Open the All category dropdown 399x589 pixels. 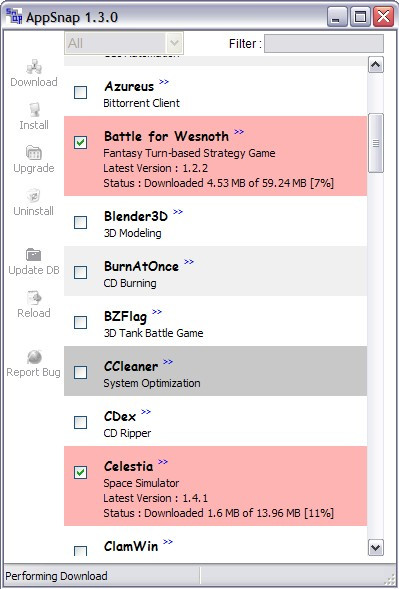pos(124,43)
